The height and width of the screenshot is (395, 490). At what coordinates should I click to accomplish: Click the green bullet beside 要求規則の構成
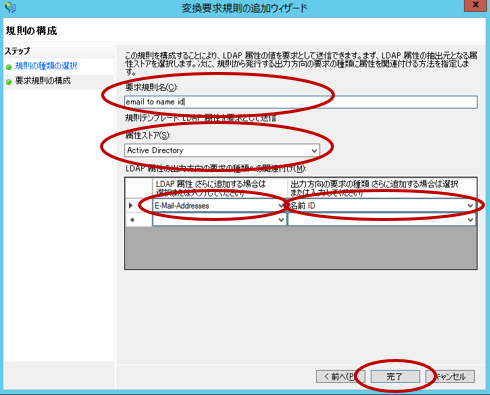point(9,82)
